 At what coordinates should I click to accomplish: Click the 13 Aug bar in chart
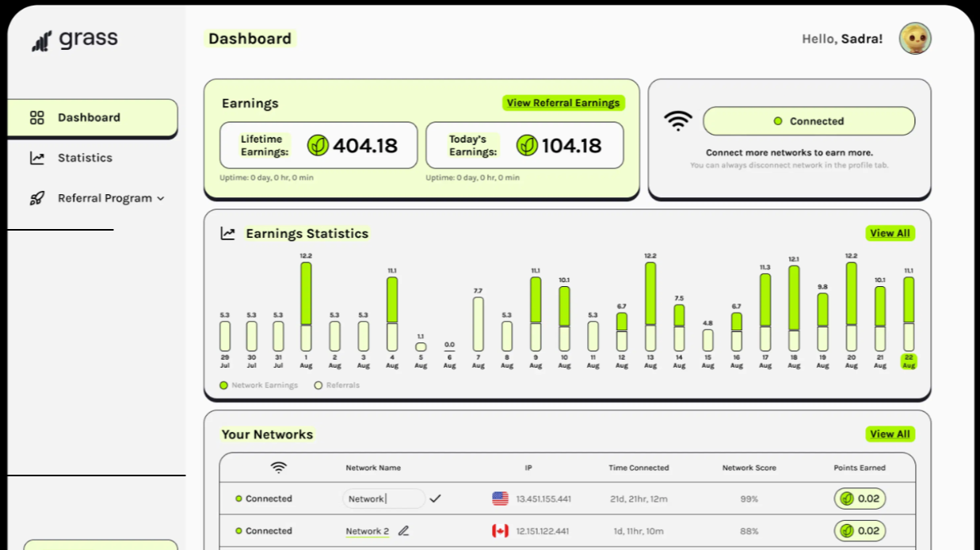tap(650, 307)
